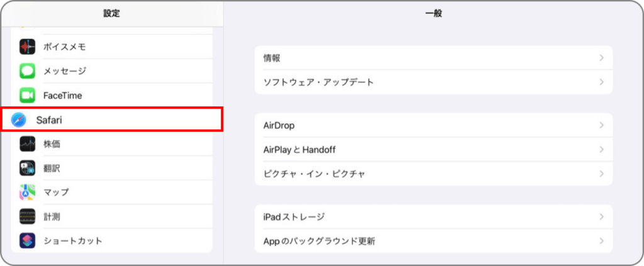Select the FaceTime label in the sidebar
The height and width of the screenshot is (266, 644).
coord(63,96)
